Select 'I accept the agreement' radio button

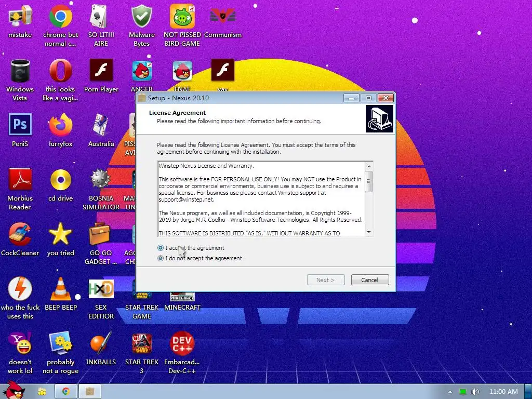pos(161,248)
